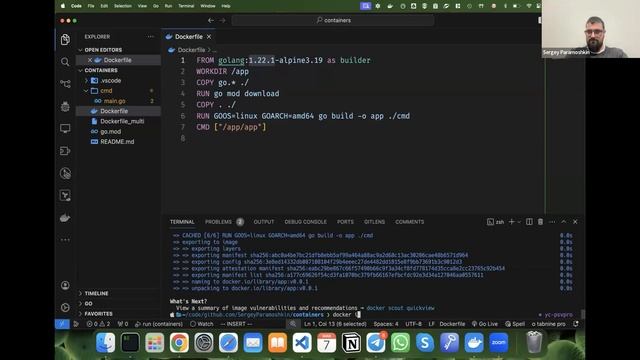Switch to the Comments panel tab
640x360 pixels.
[x=409, y=222]
